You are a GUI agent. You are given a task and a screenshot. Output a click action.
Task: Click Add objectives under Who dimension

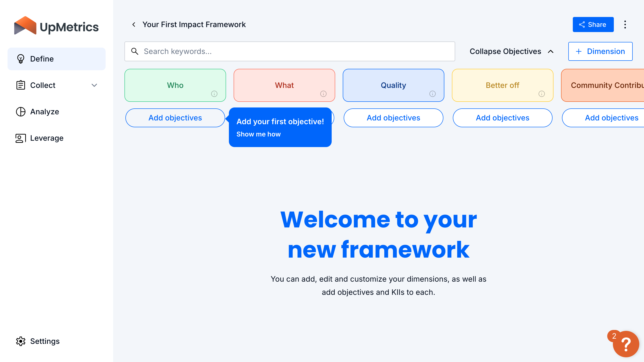click(x=175, y=118)
